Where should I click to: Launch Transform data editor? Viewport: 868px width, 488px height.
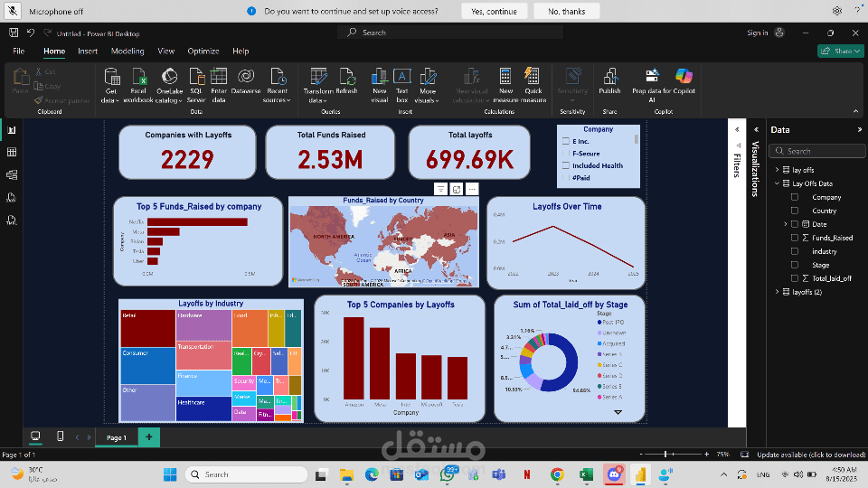pos(318,85)
